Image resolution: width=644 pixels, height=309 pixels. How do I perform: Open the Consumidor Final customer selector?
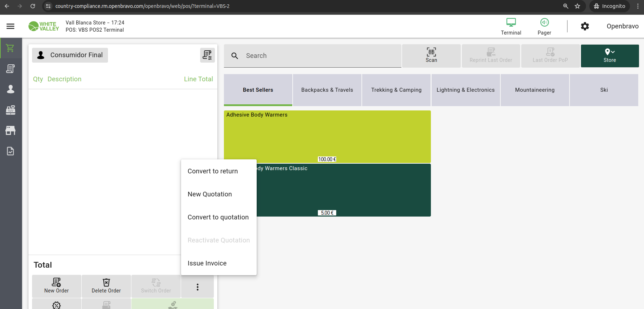pos(70,55)
